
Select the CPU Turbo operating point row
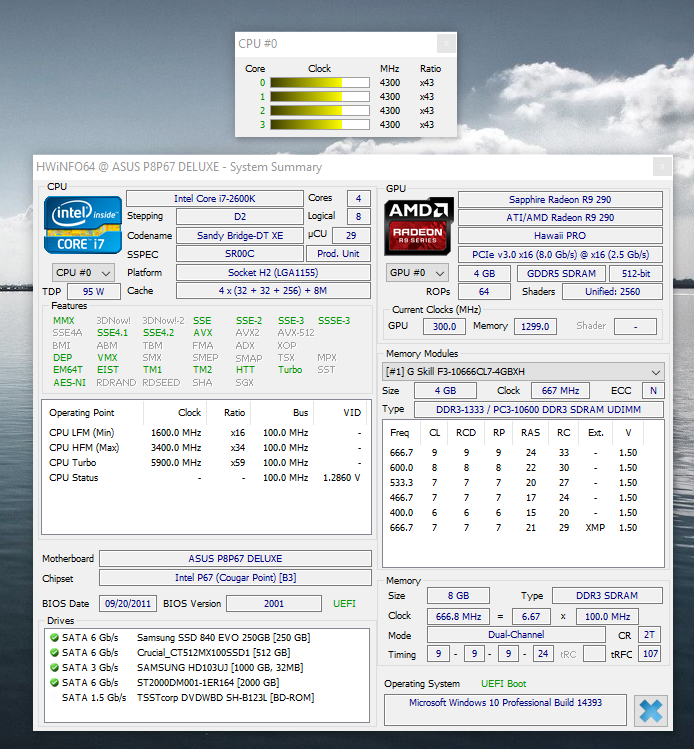(x=205, y=463)
